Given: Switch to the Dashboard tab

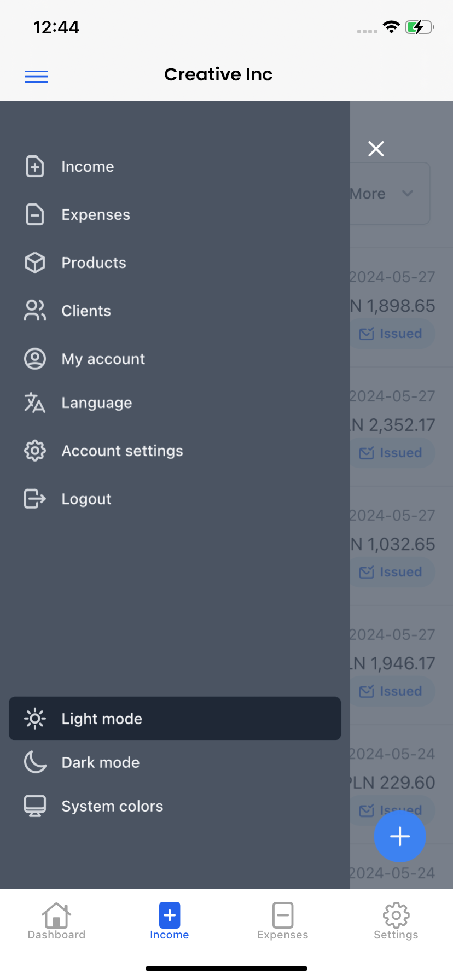Looking at the screenshot, I should tap(56, 921).
